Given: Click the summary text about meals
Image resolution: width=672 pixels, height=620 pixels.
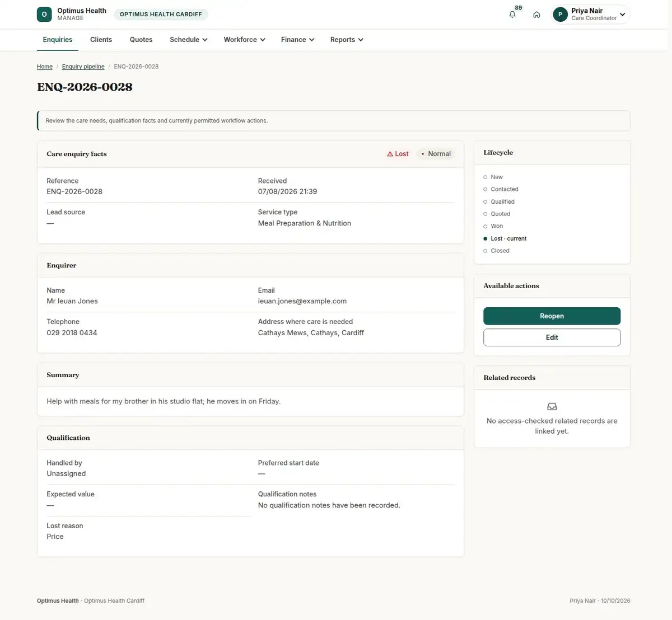Looking at the screenshot, I should (x=164, y=401).
